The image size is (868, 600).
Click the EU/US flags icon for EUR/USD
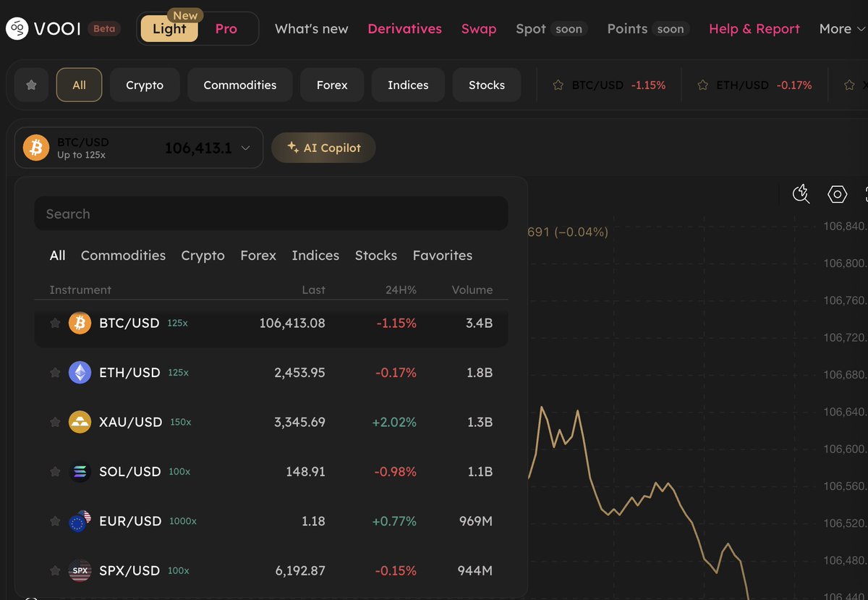[x=80, y=521]
